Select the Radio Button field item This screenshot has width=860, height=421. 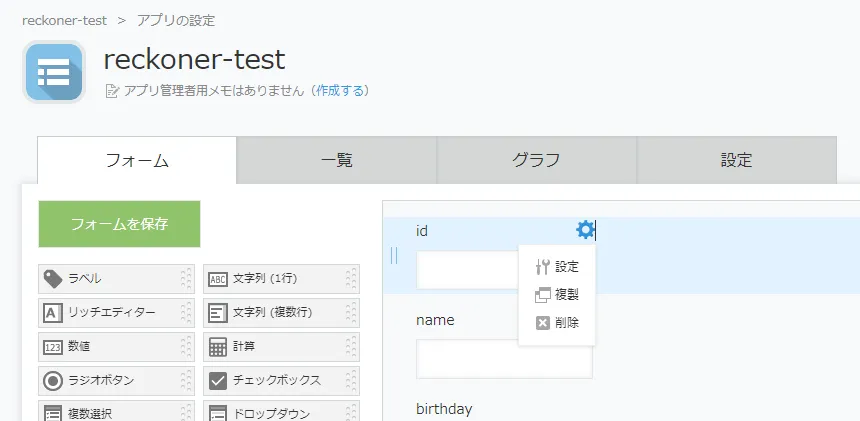coord(99,381)
